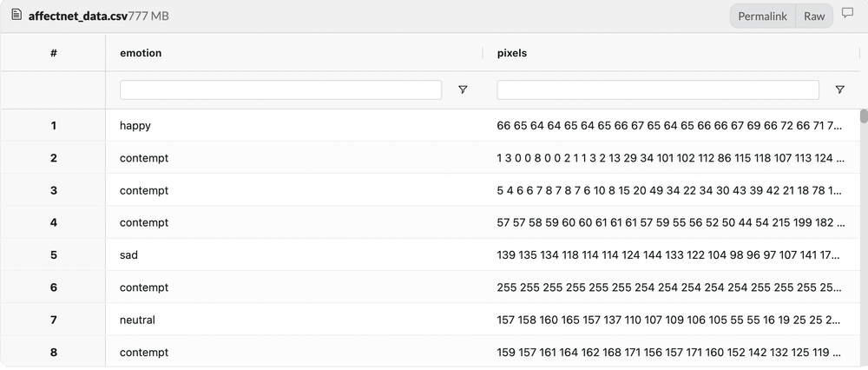Click the # column header
Viewport: 868px width, 370px height.
pos(54,53)
